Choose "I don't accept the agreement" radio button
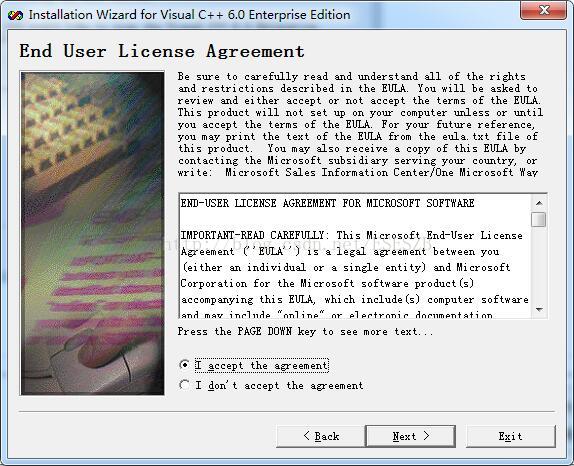574x466 pixels. [185, 385]
